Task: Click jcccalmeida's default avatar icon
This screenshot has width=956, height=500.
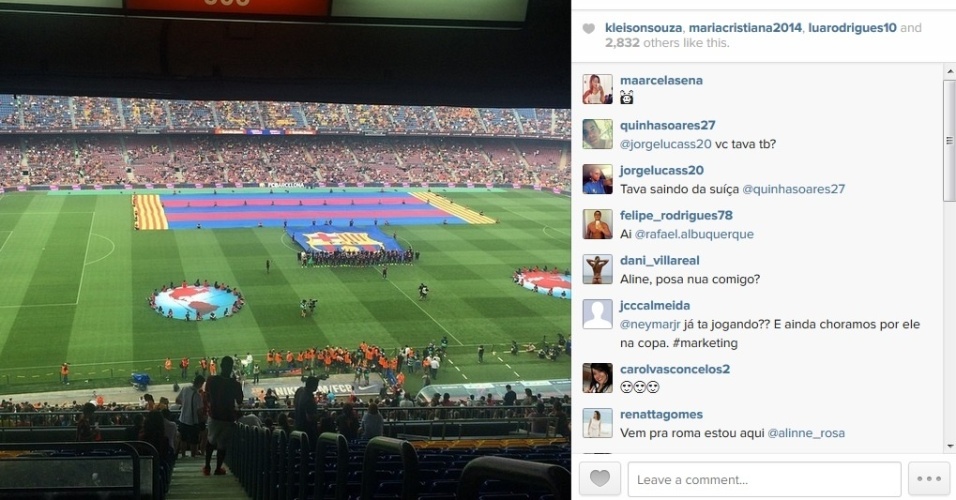Action: pos(598,315)
